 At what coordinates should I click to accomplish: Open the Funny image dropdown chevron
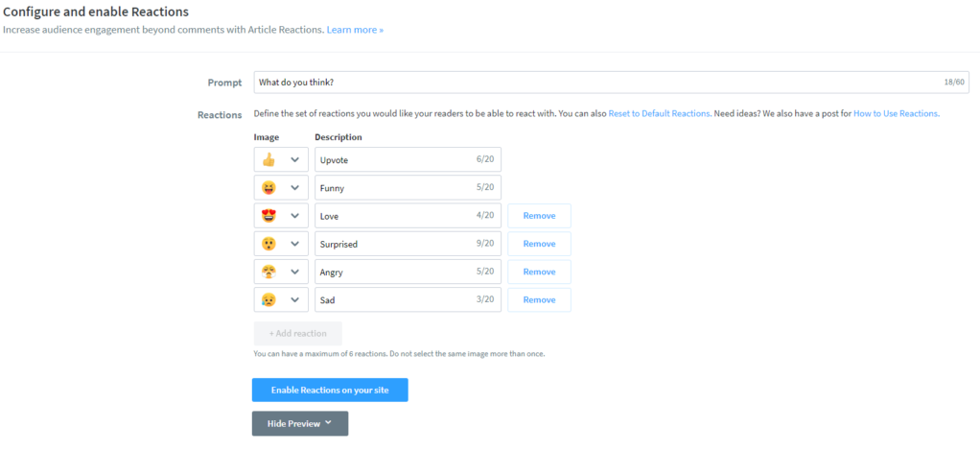[x=295, y=188]
